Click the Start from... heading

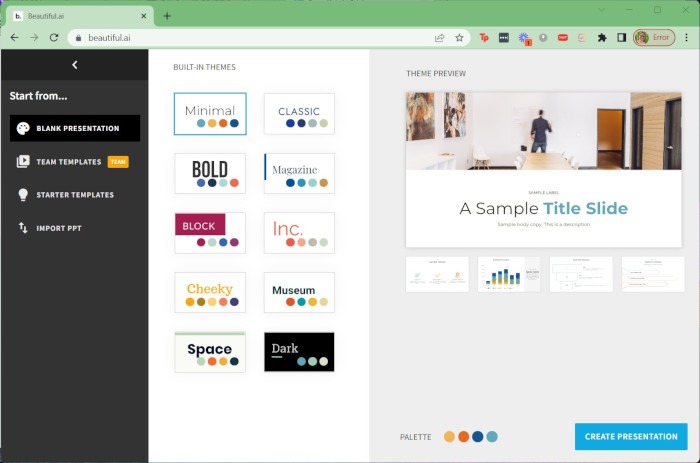(x=38, y=96)
